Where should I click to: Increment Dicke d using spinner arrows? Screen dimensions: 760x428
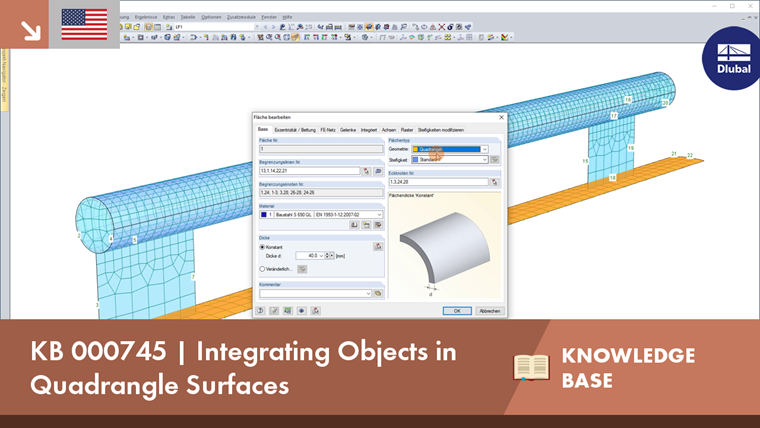[x=327, y=254]
